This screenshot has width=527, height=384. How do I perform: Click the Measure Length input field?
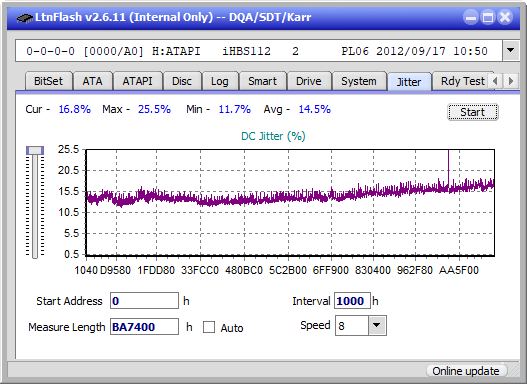pos(145,327)
